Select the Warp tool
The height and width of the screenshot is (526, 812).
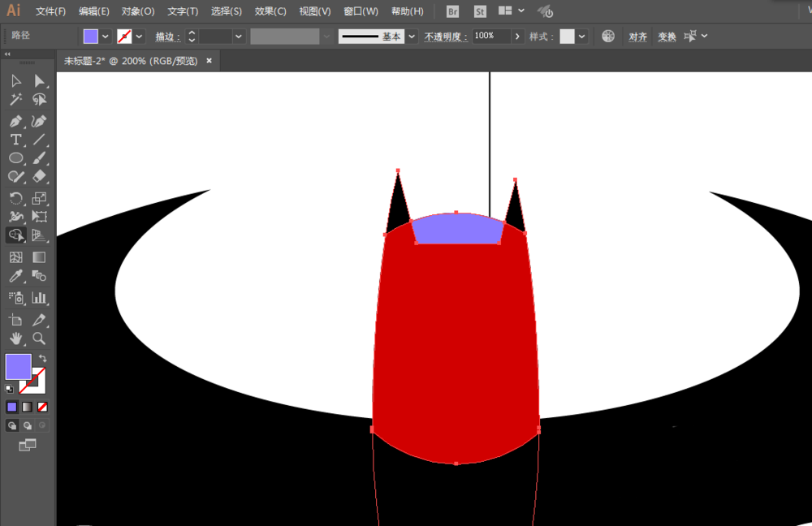(x=16, y=217)
